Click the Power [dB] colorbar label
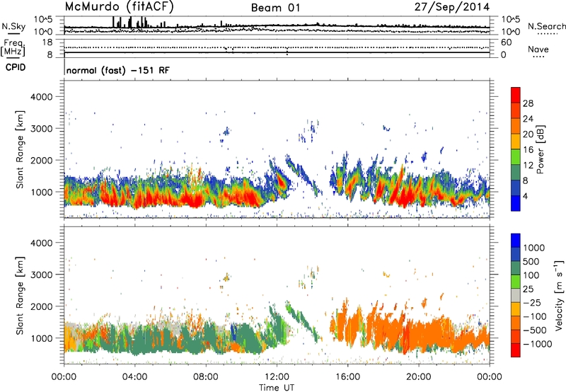The height and width of the screenshot is (392, 566). coord(540,149)
